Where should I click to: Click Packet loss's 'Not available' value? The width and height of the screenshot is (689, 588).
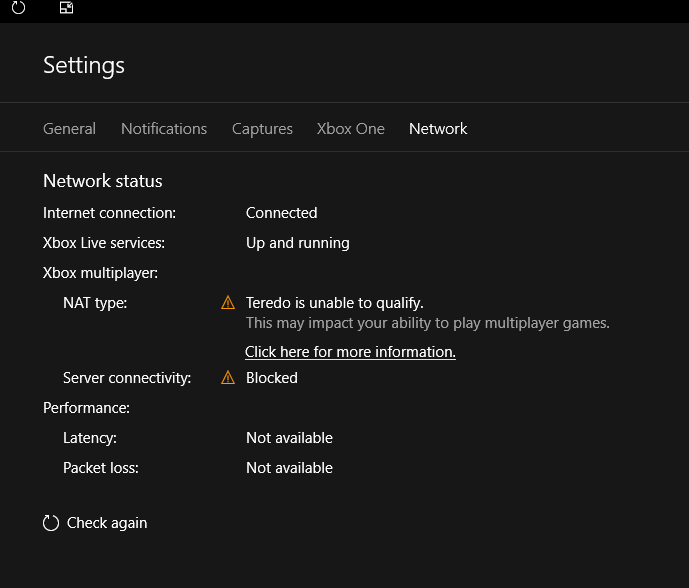290,468
